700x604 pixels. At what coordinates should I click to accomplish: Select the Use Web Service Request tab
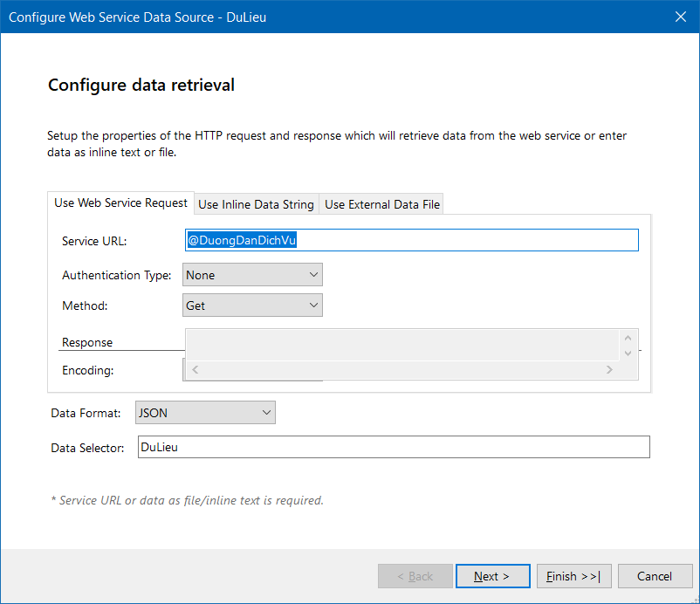click(x=120, y=202)
